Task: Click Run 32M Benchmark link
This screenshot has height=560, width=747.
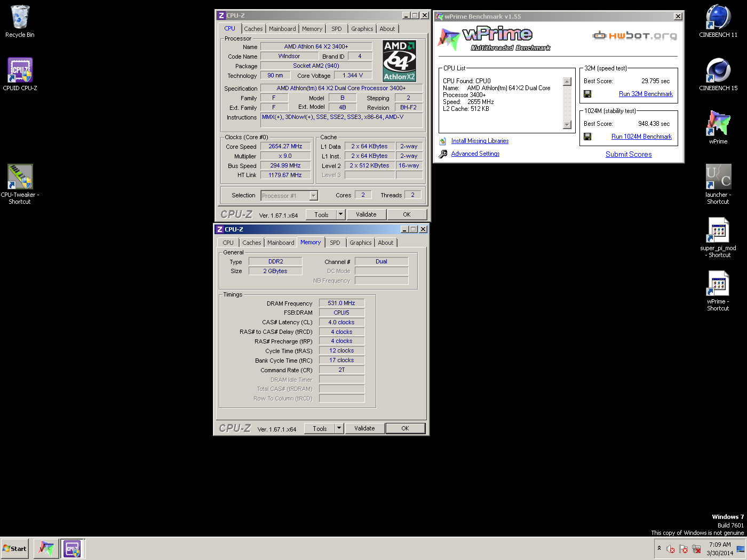Action: coord(646,94)
